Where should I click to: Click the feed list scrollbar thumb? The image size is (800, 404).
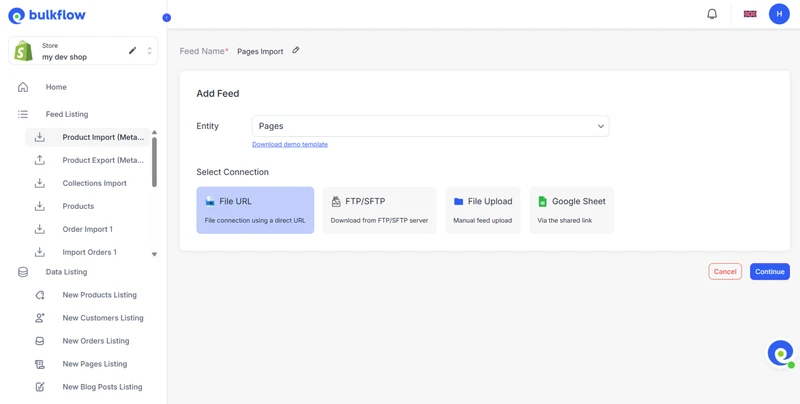pyautogui.click(x=155, y=162)
